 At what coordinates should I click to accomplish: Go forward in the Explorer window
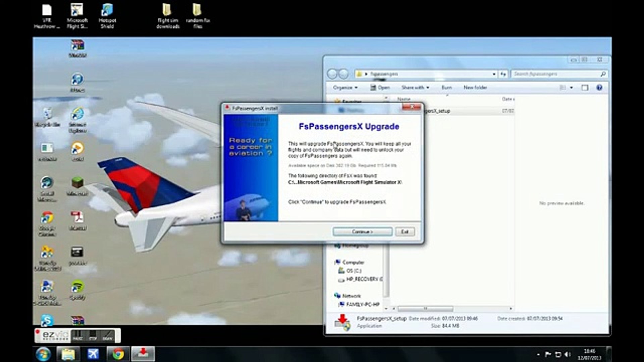pos(343,74)
